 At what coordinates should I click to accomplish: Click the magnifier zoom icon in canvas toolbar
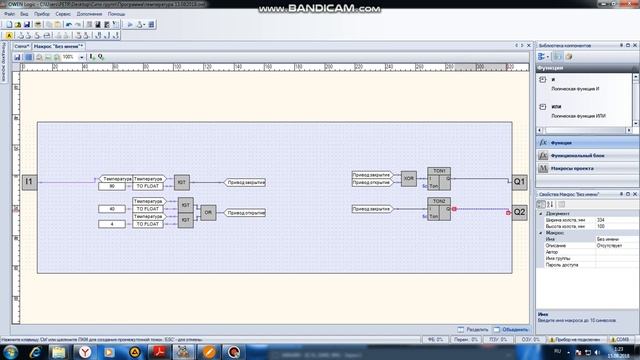(x=39, y=57)
